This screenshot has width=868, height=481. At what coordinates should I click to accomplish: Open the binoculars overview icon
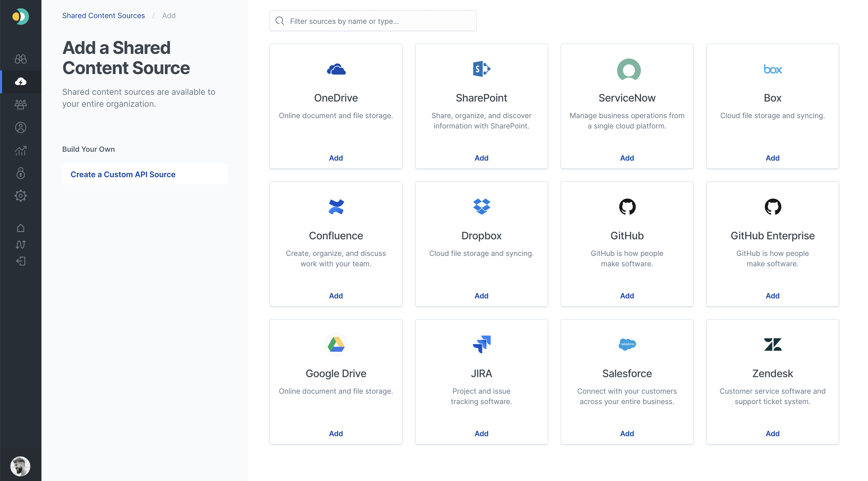tap(20, 59)
